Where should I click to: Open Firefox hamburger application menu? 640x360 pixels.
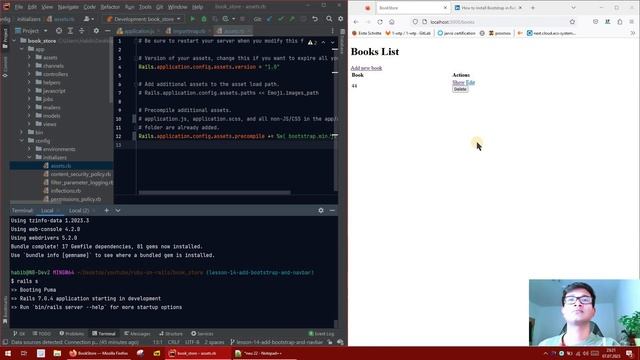[x=631, y=22]
